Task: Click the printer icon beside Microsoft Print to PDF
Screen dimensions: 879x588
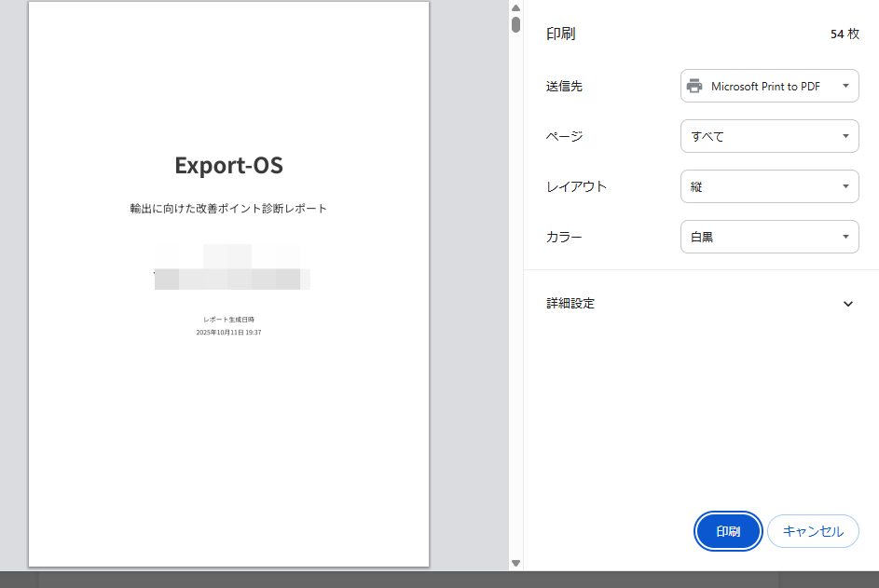Action: click(693, 86)
